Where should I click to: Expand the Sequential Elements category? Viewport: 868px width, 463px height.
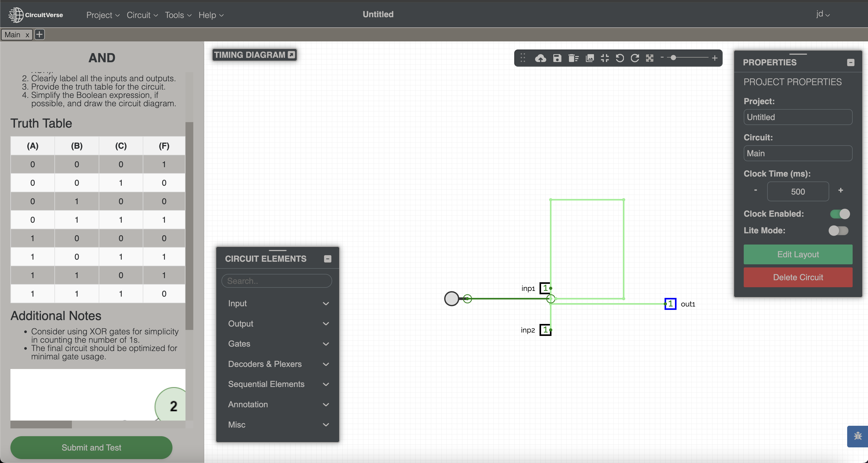pyautogui.click(x=277, y=384)
